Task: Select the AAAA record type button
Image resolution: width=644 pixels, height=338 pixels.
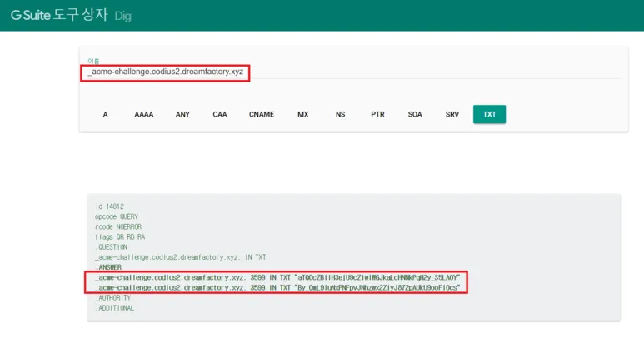Action: [x=144, y=114]
